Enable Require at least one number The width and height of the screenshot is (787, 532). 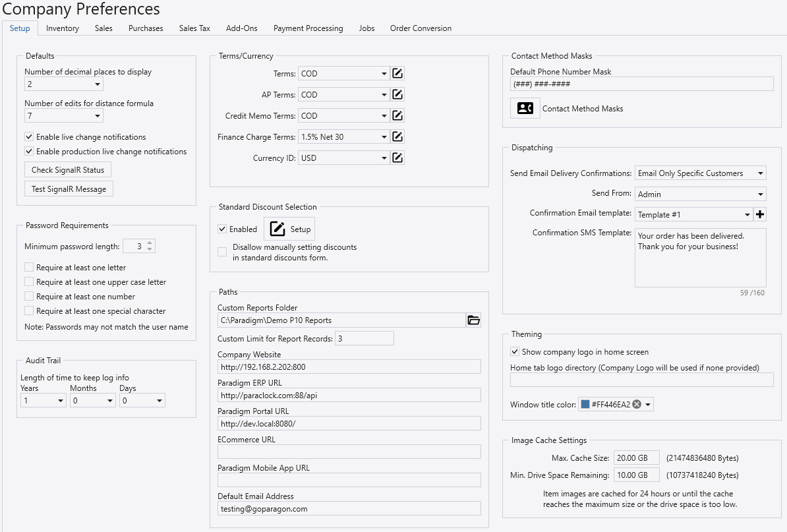(x=29, y=297)
